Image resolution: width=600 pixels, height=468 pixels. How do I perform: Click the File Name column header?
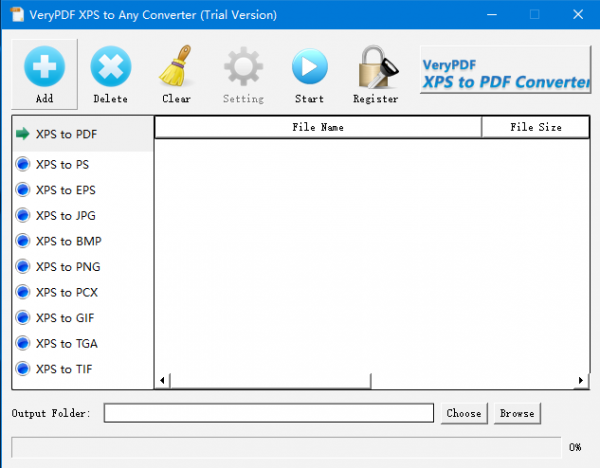(318, 127)
